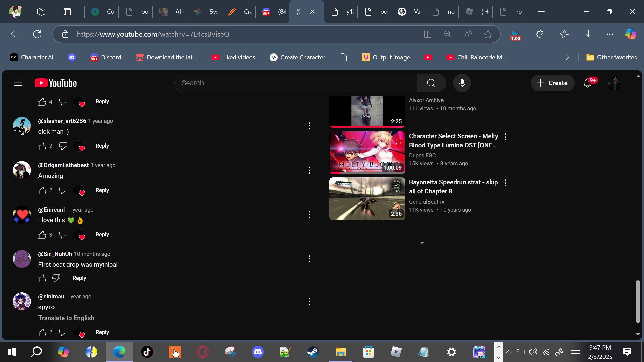Open File Explorer from the taskbar

click(341, 352)
